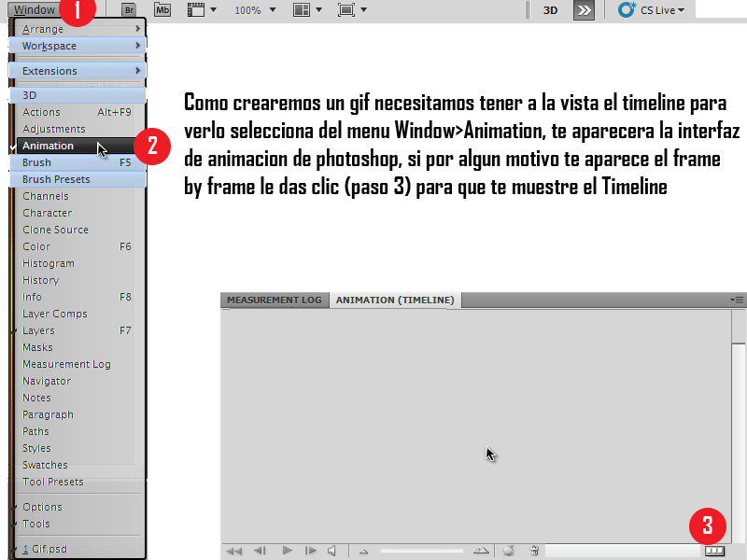Viewport: 747px width, 560px height.
Task: Launch Adobe Bridge from the Br icon
Action: click(128, 9)
